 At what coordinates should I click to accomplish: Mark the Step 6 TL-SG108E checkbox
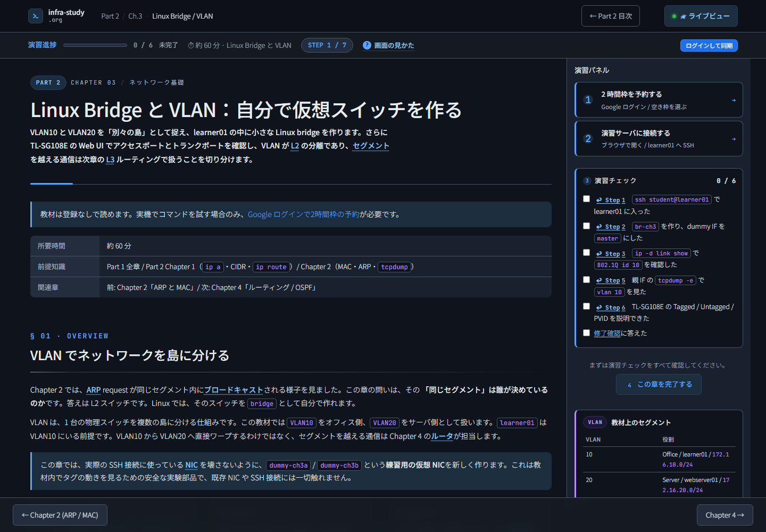586,306
